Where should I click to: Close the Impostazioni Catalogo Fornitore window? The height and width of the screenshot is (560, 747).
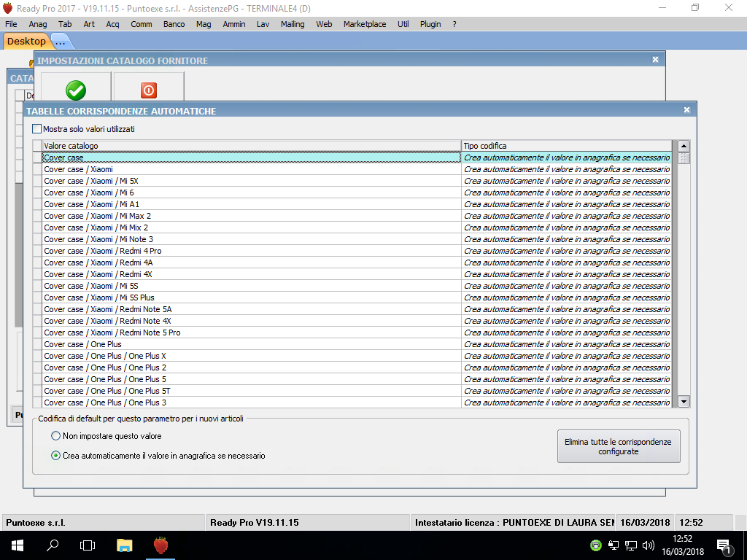(656, 60)
